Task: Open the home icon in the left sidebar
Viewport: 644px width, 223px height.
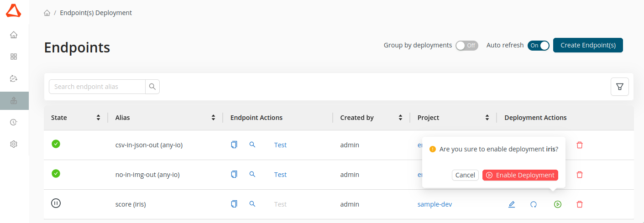Action: click(14, 35)
